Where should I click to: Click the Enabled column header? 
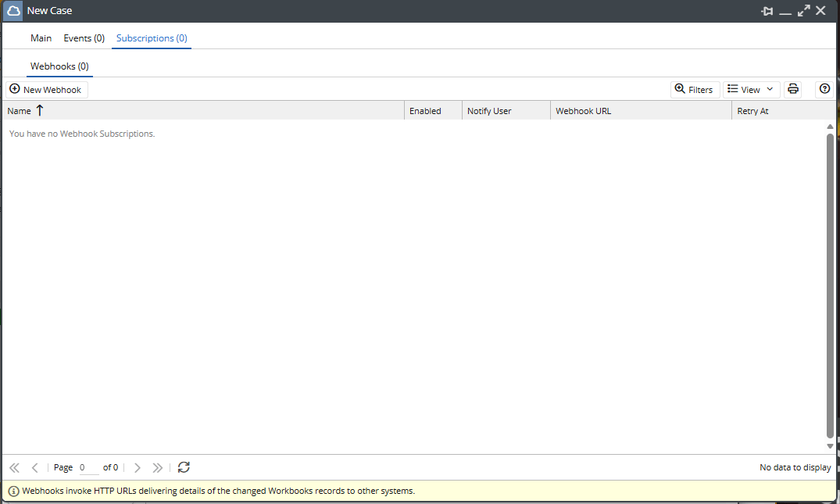(x=425, y=111)
